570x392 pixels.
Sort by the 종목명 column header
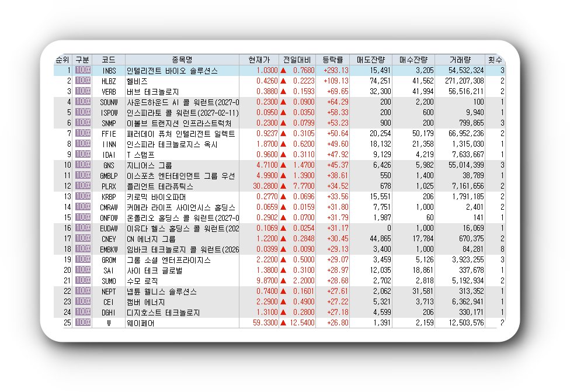click(182, 60)
